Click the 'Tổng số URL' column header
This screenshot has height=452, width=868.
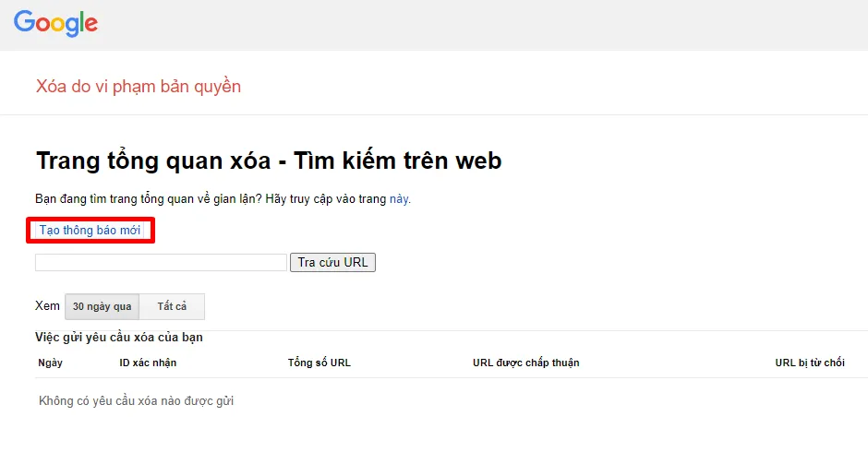(319, 363)
